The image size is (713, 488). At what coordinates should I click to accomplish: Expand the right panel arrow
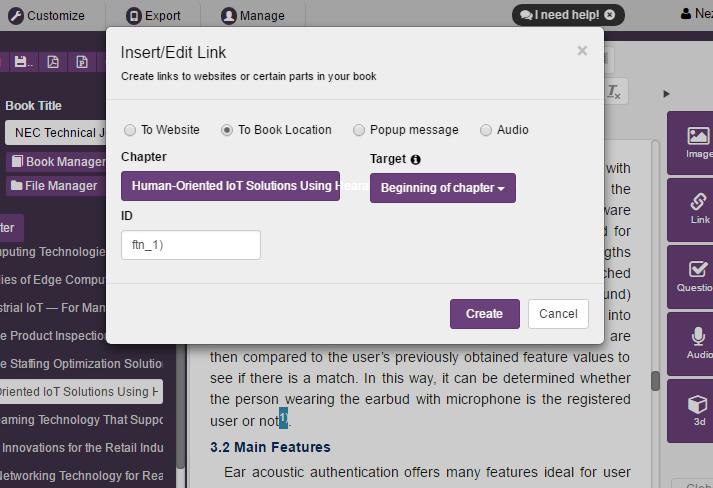point(667,94)
